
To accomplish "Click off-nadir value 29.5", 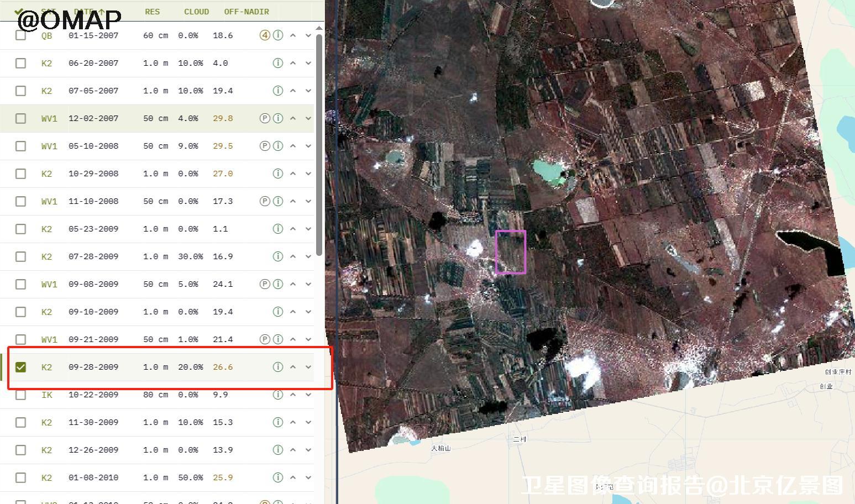I will [223, 146].
